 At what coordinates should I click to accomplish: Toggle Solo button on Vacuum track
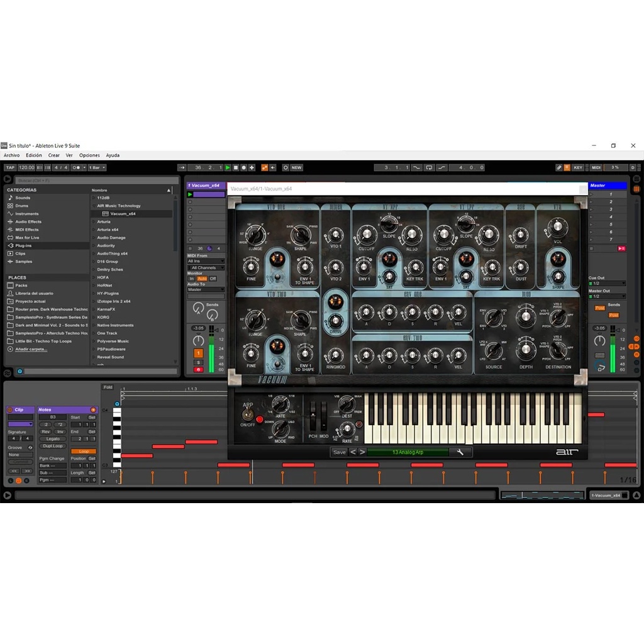point(198,363)
